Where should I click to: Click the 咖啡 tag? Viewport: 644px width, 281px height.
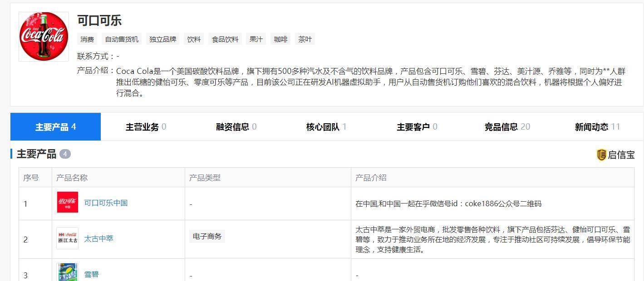[x=280, y=39]
